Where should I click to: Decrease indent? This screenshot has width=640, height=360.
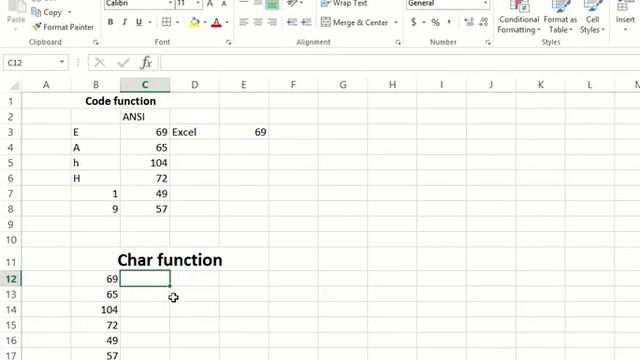click(291, 22)
